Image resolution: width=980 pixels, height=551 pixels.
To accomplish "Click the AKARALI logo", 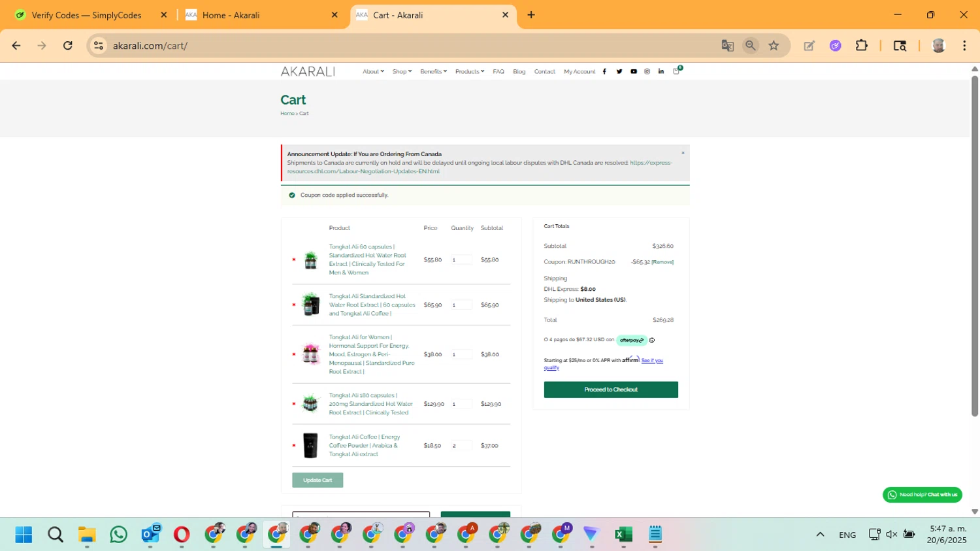I will (308, 72).
